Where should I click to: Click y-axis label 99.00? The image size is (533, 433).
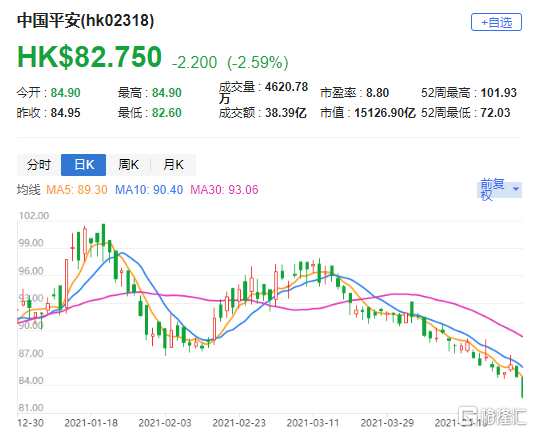click(x=31, y=243)
